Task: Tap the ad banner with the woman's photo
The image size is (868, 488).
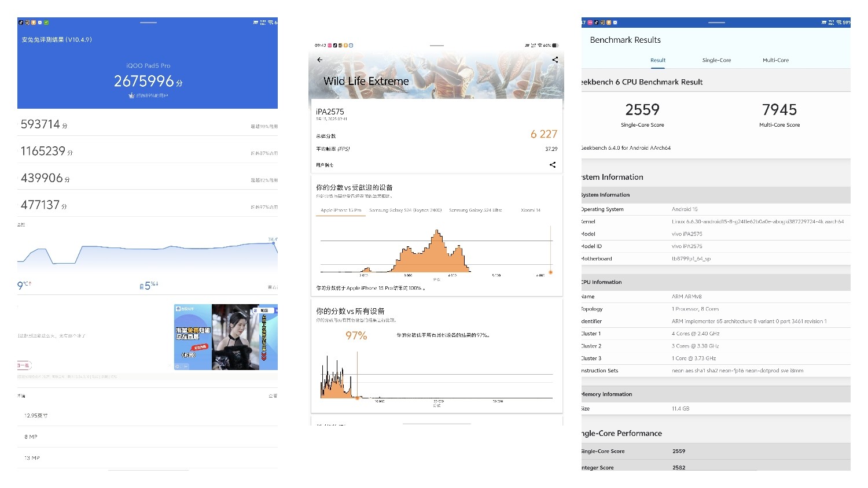Action: point(225,337)
